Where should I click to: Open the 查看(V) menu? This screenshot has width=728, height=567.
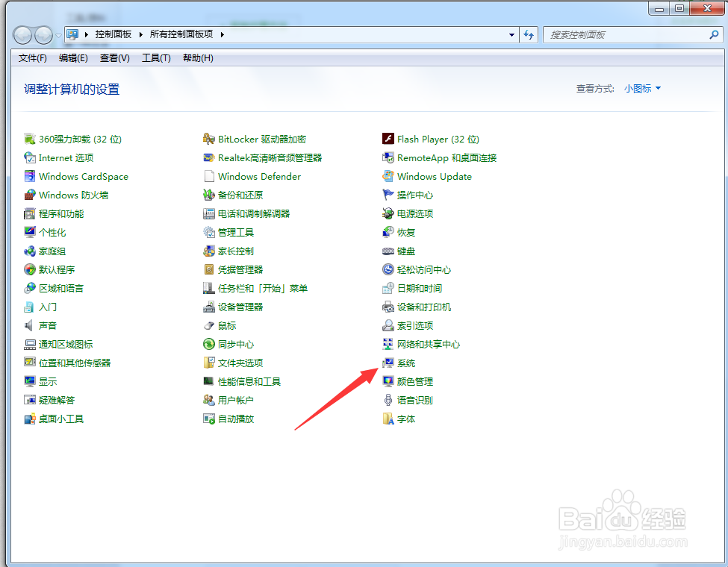pyautogui.click(x=115, y=58)
